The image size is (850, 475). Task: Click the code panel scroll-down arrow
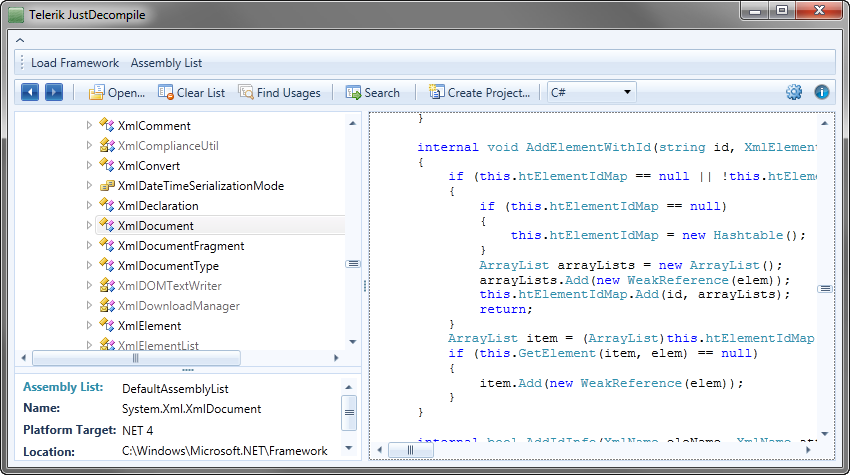click(825, 433)
